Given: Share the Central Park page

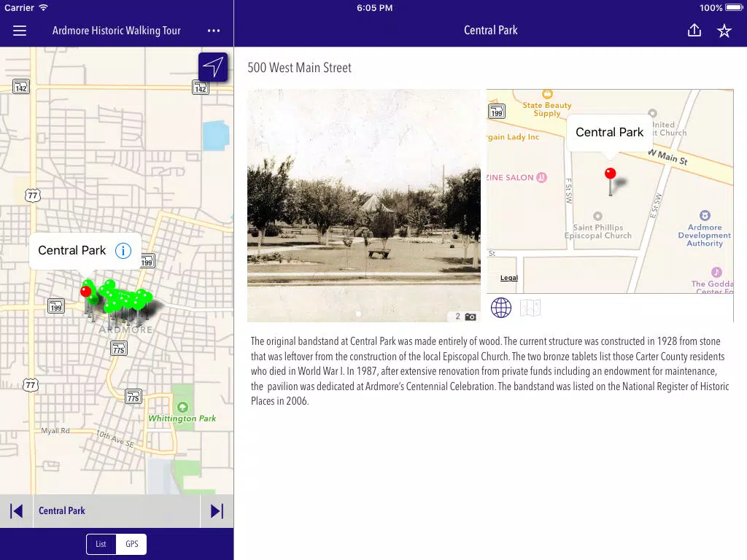Looking at the screenshot, I should coord(694,31).
